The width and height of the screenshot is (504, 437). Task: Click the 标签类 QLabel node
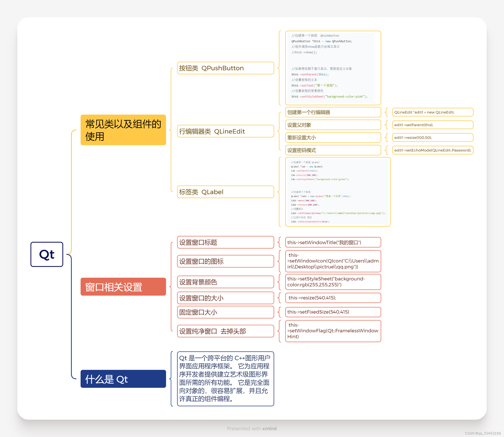click(225, 192)
